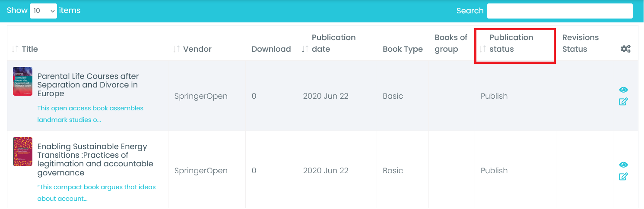View the Parental Life Courses book via eye icon
The image size is (644, 209).
623,90
